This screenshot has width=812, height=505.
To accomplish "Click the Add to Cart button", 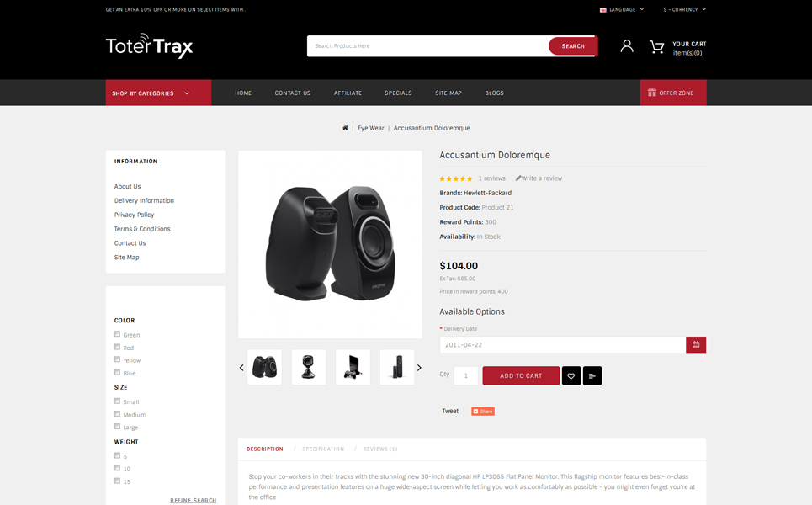I will 521,376.
